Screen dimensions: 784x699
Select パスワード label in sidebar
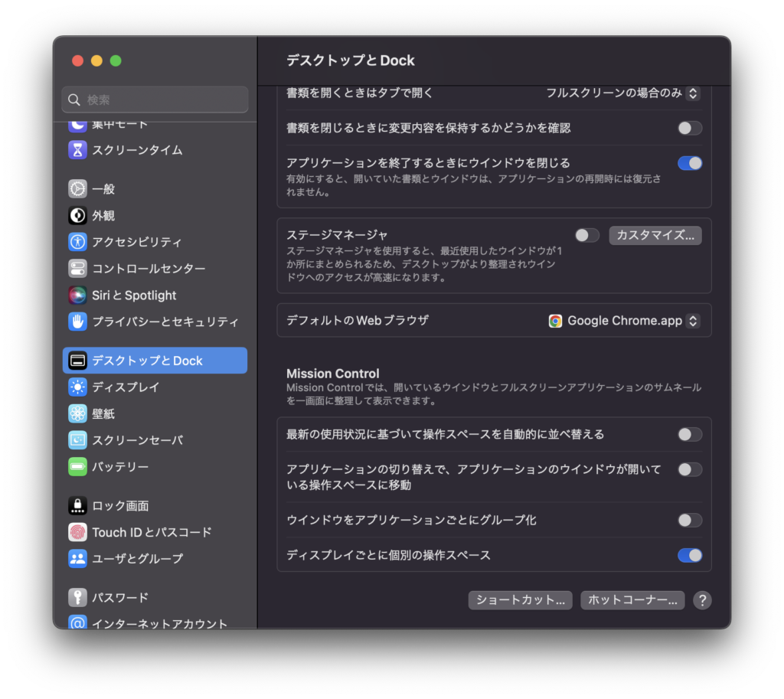[120, 597]
